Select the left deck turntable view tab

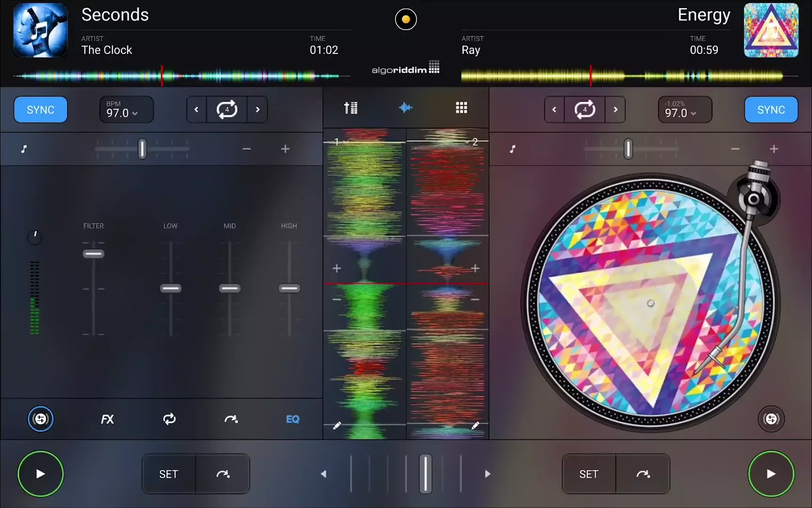pyautogui.click(x=41, y=419)
